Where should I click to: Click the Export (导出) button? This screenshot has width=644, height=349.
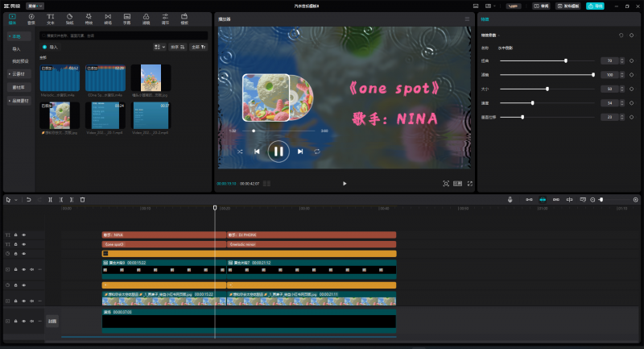594,6
